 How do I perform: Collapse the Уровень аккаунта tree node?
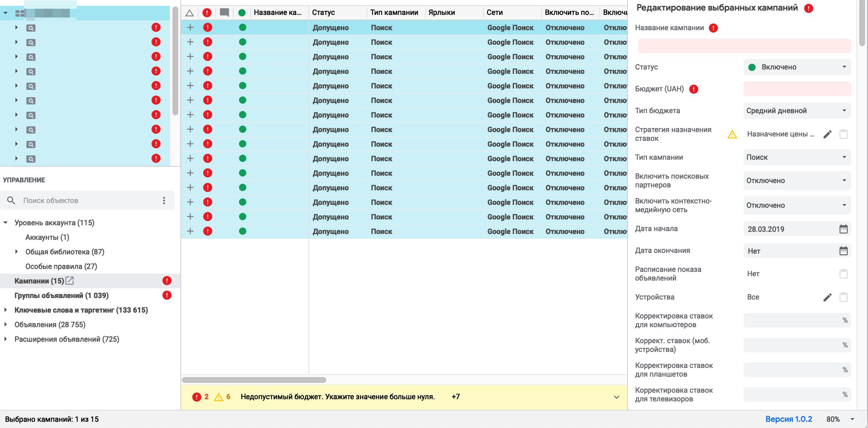5,222
